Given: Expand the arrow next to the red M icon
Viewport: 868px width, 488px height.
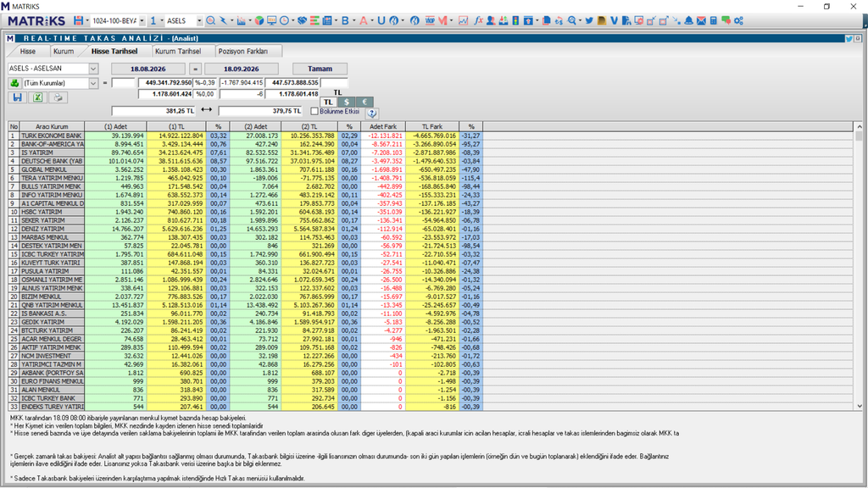Looking at the screenshot, I should (x=451, y=20).
